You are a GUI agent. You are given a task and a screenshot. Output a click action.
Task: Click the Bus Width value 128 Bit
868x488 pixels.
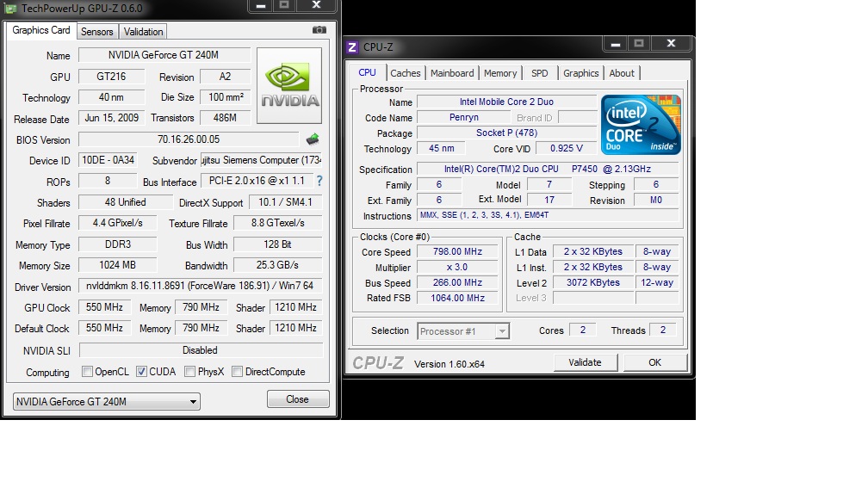278,244
